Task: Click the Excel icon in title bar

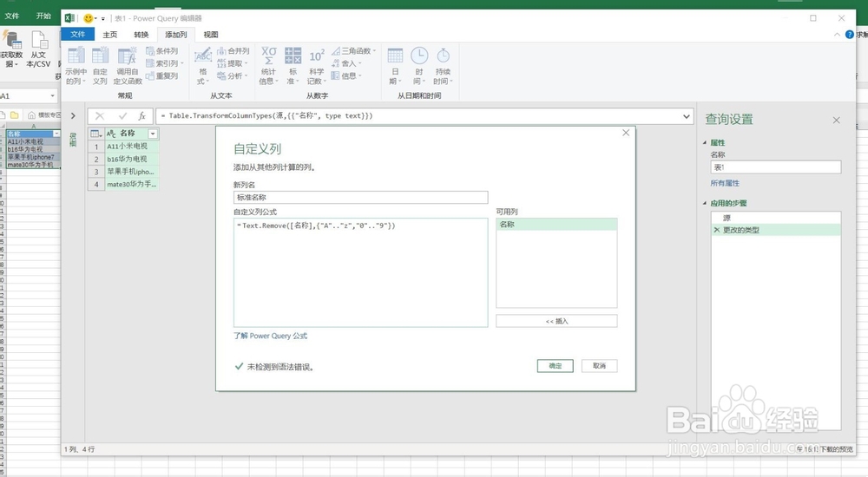Action: tap(69, 17)
